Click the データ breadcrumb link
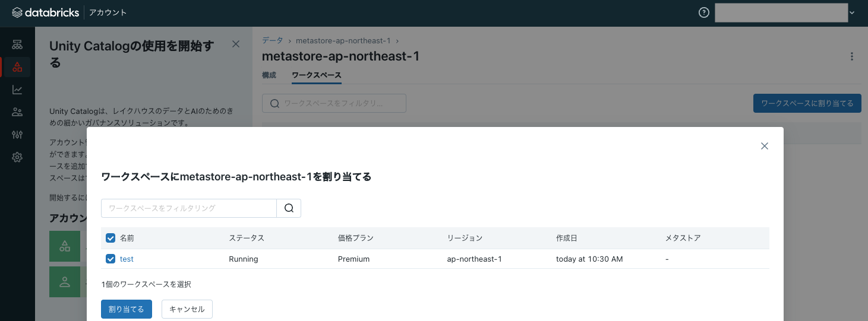868x321 pixels. 273,40
